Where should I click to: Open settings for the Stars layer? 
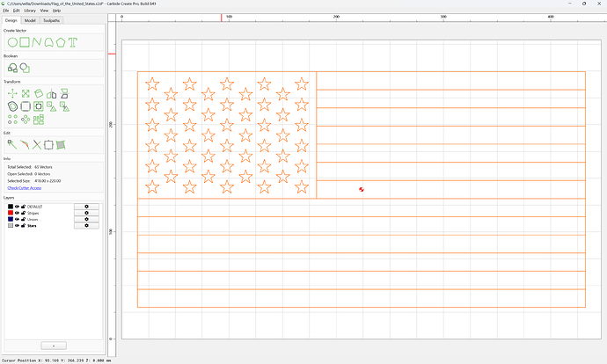(x=86, y=225)
